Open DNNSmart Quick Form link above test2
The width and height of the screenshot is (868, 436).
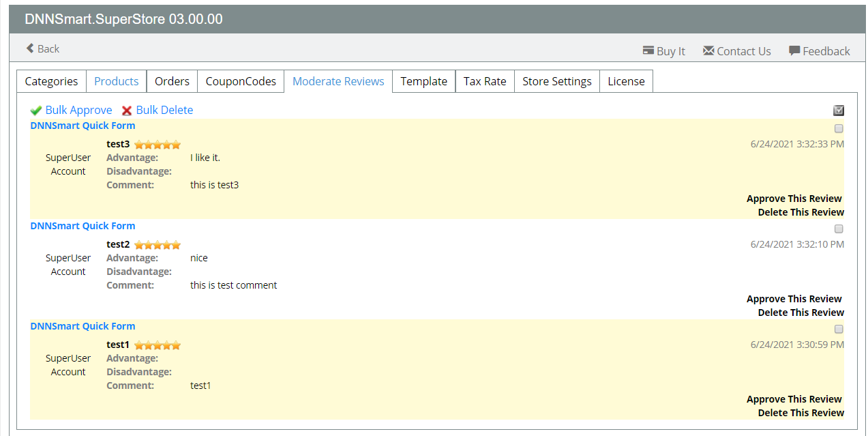[x=83, y=226]
